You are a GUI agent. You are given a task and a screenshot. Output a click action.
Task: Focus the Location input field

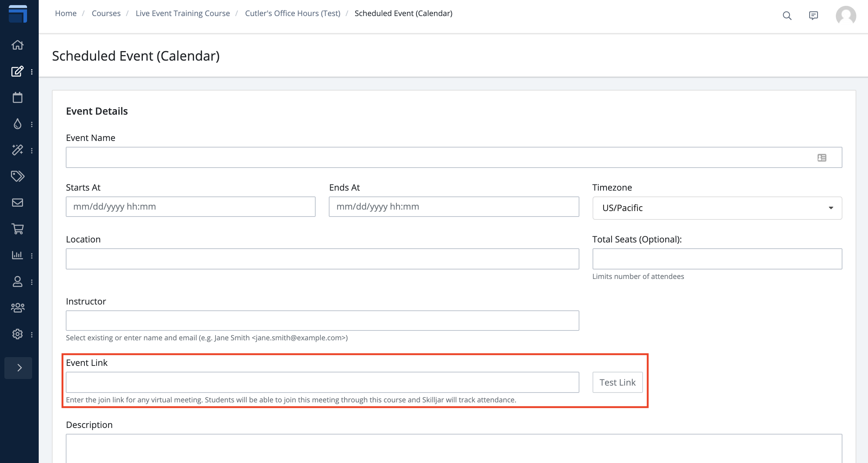tap(322, 259)
